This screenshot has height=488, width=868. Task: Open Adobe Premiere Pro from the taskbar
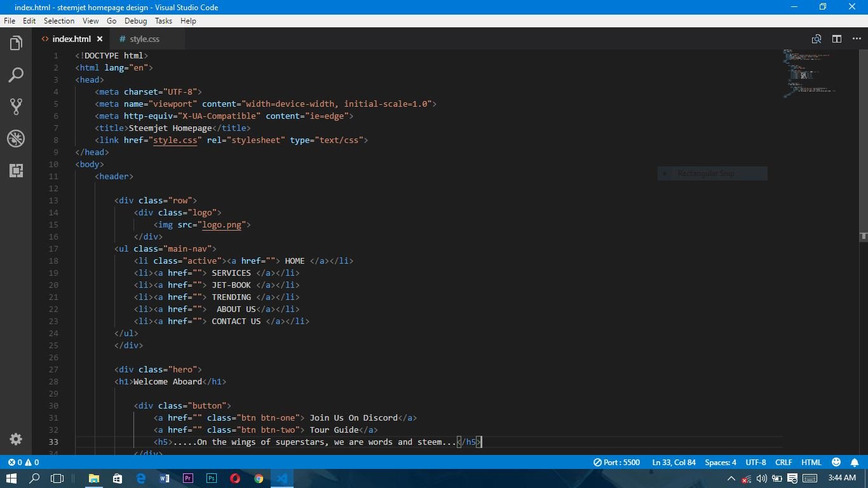188,478
